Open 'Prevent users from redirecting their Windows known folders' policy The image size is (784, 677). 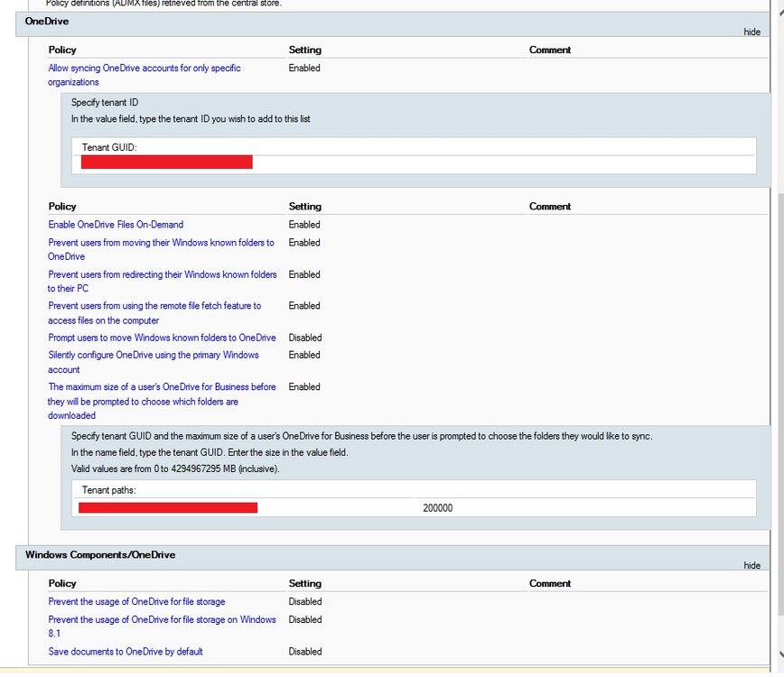[162, 282]
